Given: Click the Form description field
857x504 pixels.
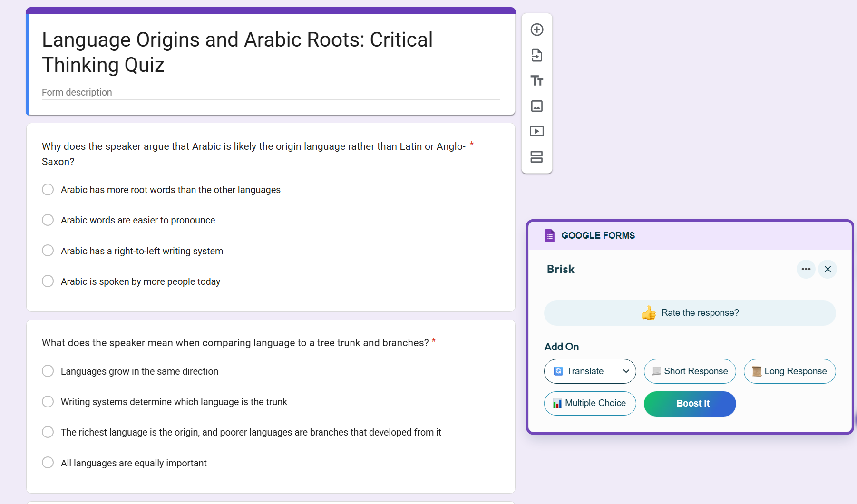Looking at the screenshot, I should pyautogui.click(x=270, y=92).
